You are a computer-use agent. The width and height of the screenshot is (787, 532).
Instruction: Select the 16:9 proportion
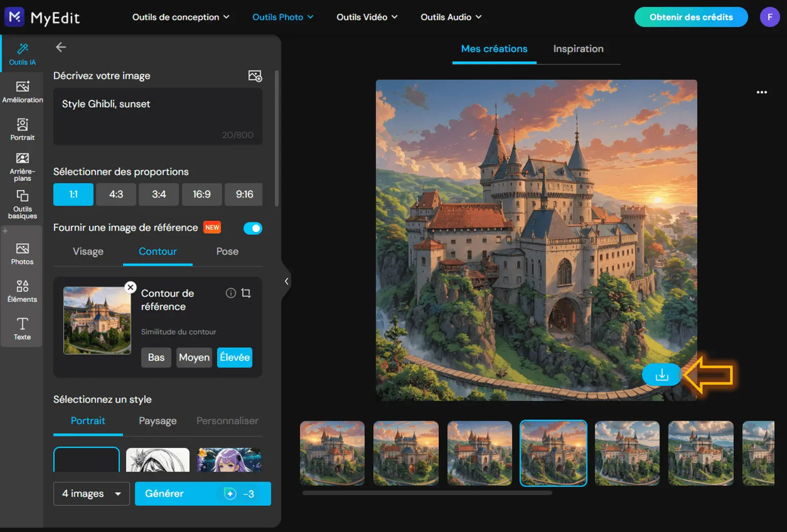[202, 194]
